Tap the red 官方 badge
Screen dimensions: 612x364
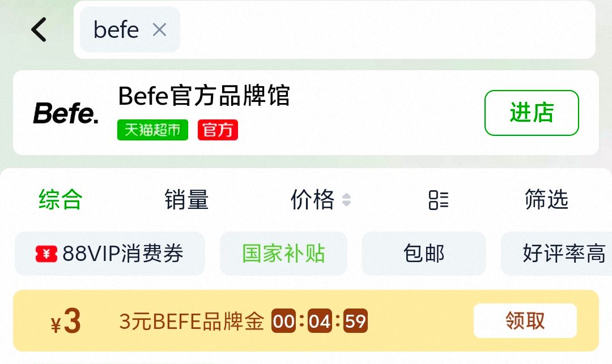click(218, 130)
